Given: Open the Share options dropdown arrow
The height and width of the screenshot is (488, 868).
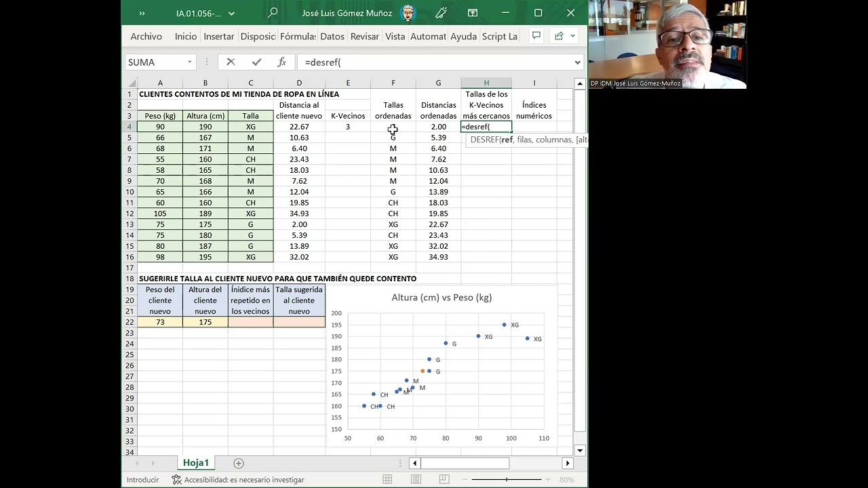Looking at the screenshot, I should (573, 36).
